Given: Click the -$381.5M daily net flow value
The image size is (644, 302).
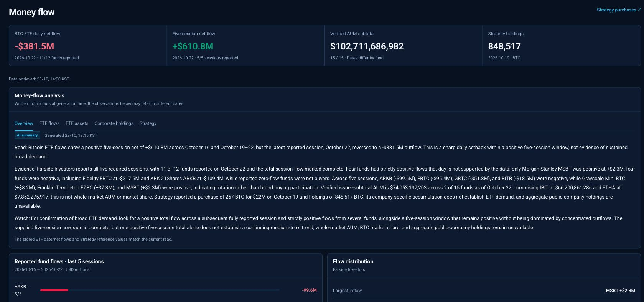Looking at the screenshot, I should point(35,46).
